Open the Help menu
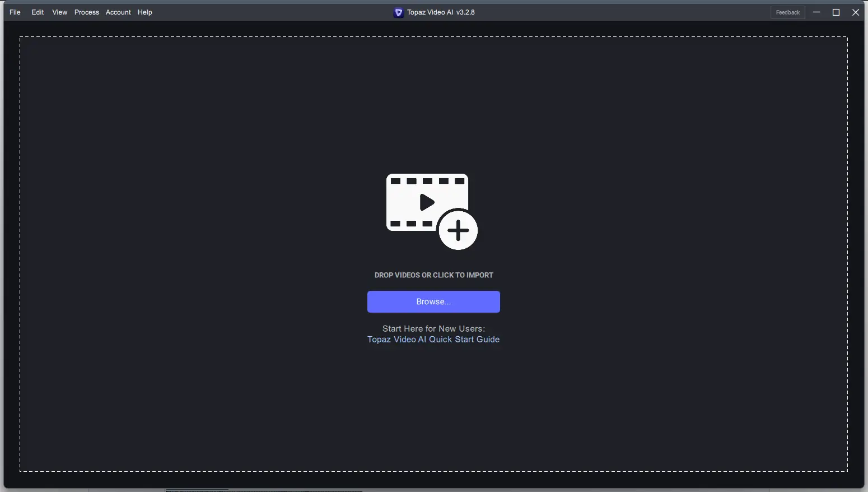Screen dimensions: 868x492 145,12
